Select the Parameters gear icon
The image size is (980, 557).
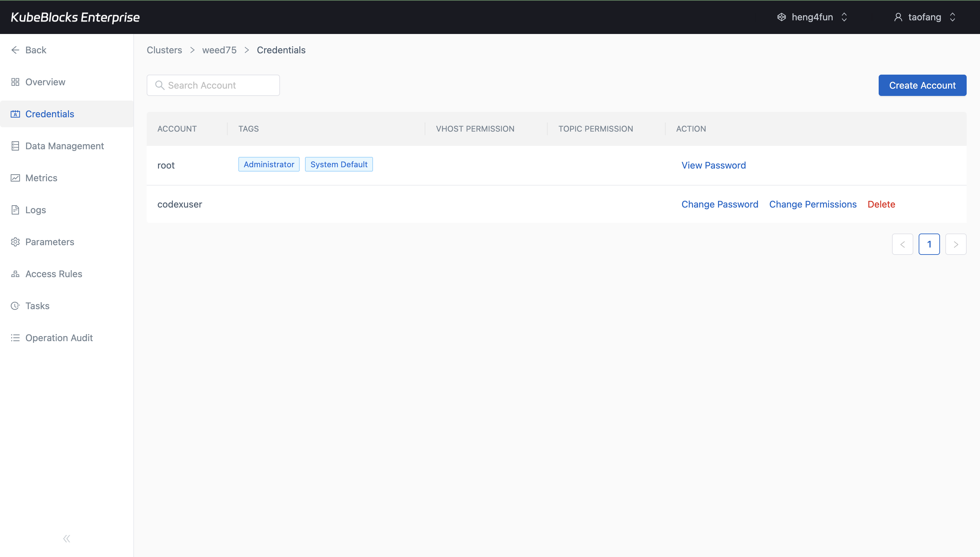coord(15,242)
